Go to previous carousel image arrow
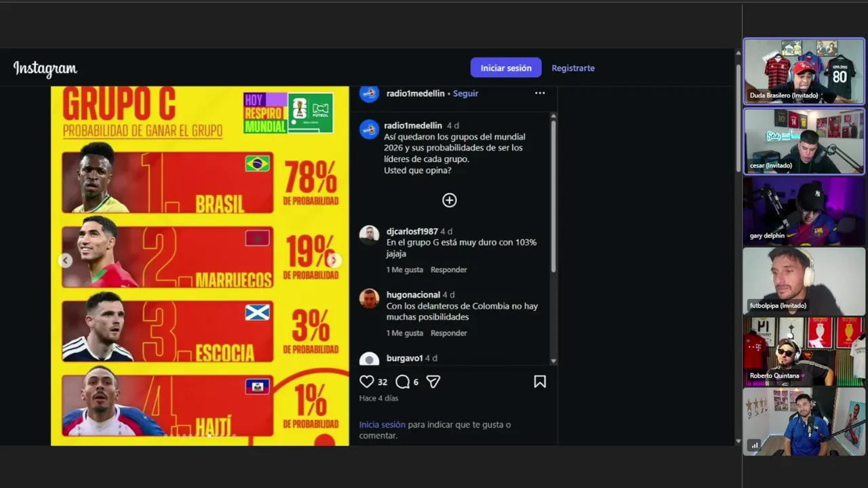The image size is (868, 488). click(x=65, y=260)
